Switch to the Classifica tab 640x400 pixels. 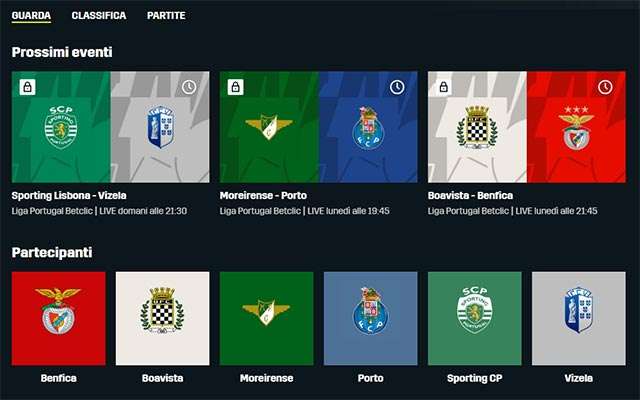coord(99,16)
